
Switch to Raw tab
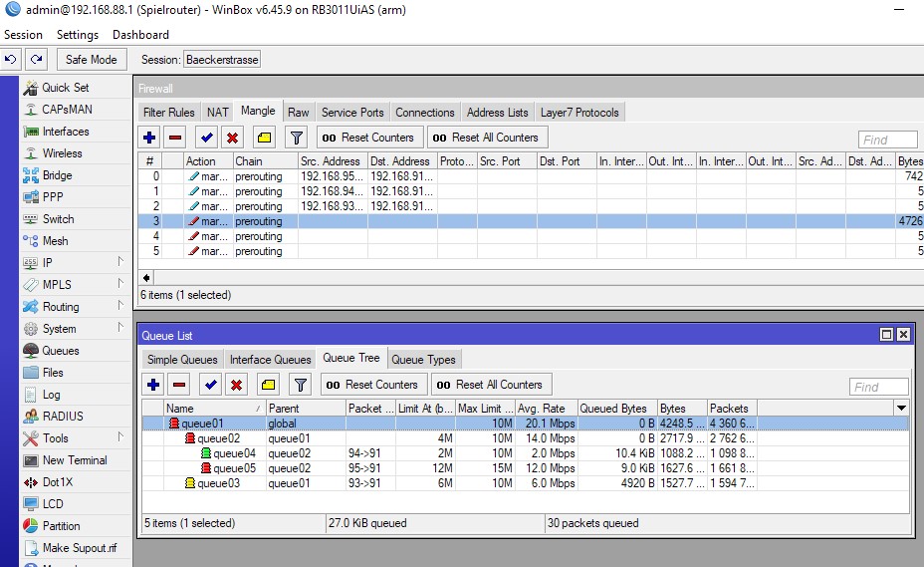click(x=298, y=112)
